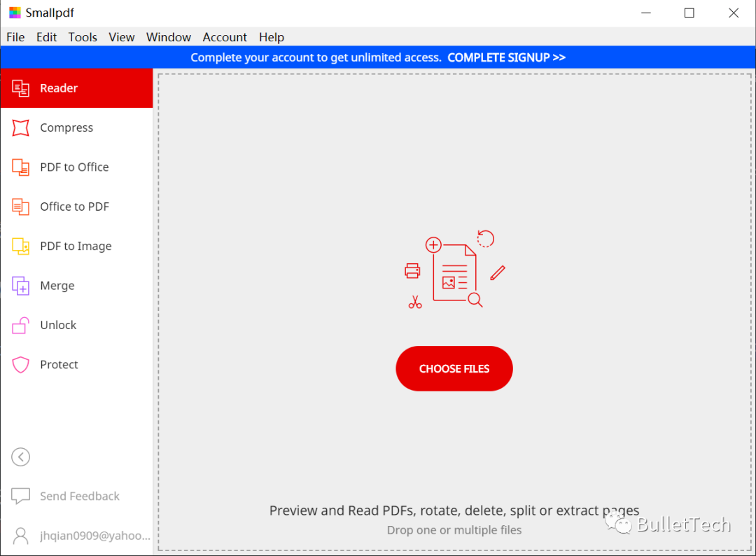Select Unlock text in sidebar
This screenshot has width=756, height=556.
coord(58,326)
